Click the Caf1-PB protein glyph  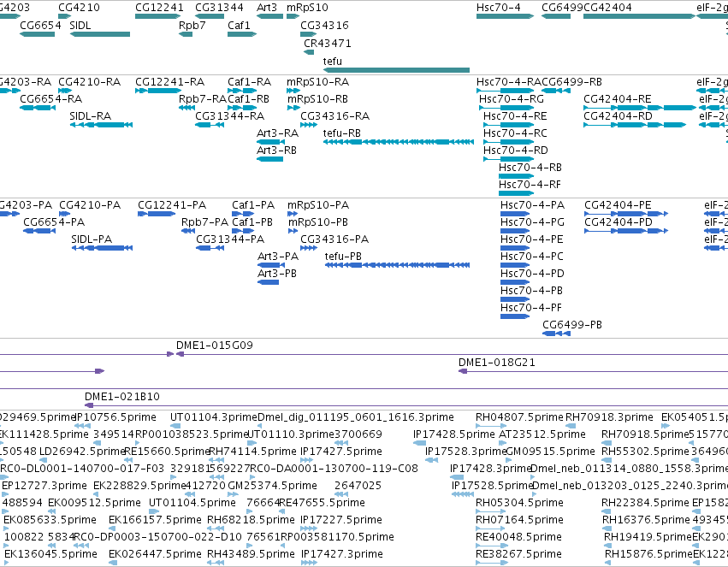(243, 231)
